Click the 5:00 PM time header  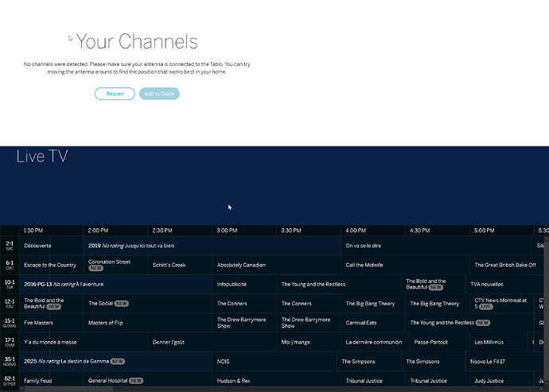tap(502, 231)
